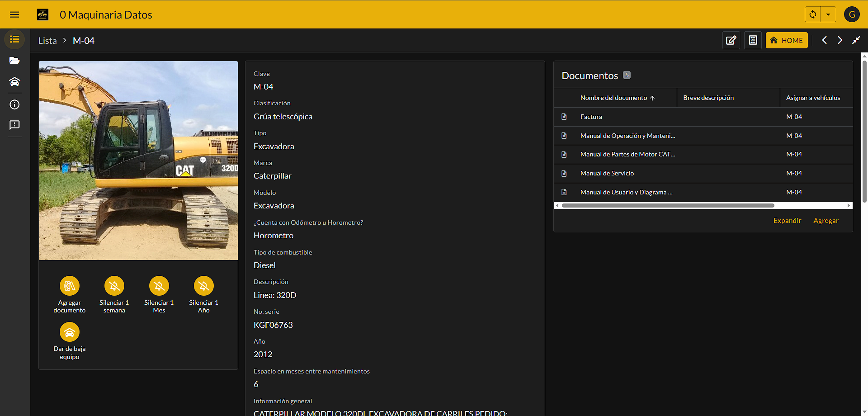868x416 pixels.
Task: Toggle Silenciar 1 Mes notification
Action: 159,286
